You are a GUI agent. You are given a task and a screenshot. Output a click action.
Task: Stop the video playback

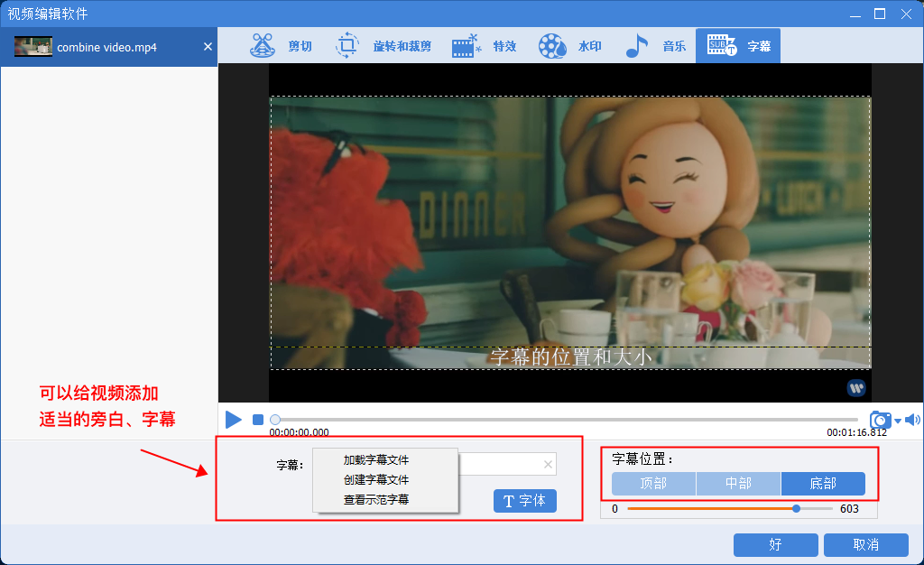click(258, 420)
